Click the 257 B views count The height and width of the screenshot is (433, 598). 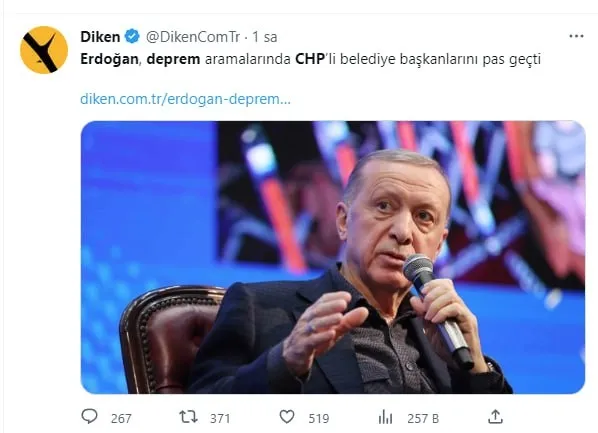click(423, 419)
